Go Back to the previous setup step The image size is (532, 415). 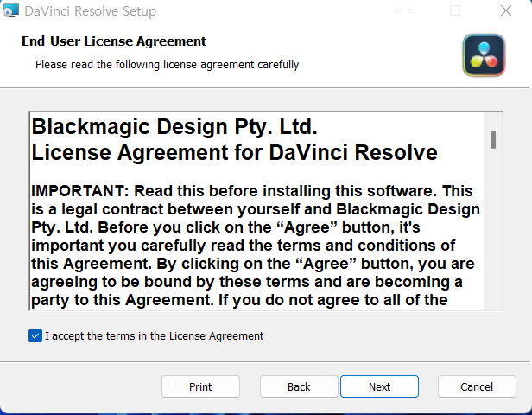(299, 386)
